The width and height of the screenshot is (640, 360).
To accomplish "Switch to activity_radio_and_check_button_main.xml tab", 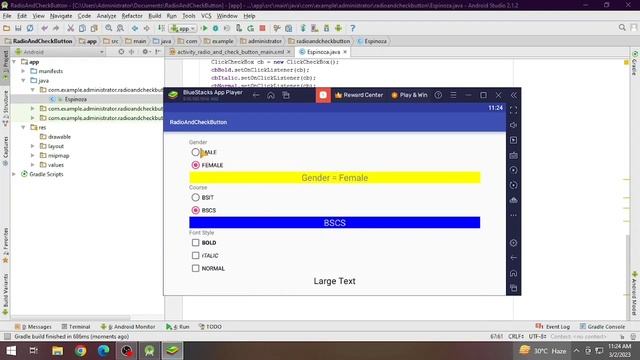I will [230, 52].
